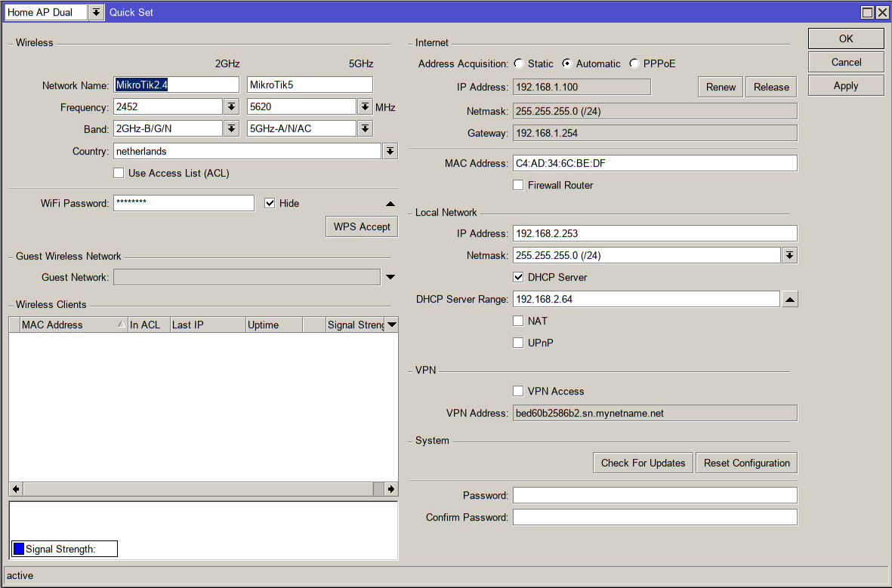Open the 5GHz Band dropdown arrow

click(x=365, y=129)
